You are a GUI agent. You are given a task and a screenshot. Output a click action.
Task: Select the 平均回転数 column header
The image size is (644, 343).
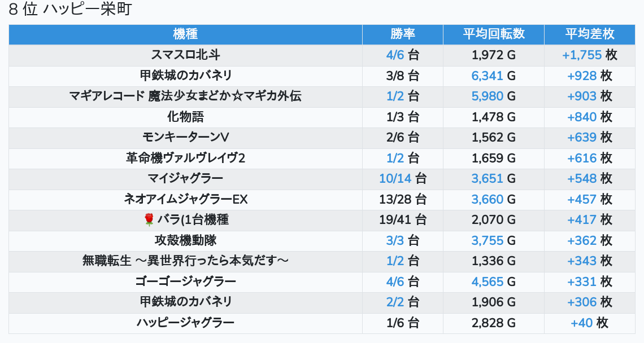(x=494, y=34)
